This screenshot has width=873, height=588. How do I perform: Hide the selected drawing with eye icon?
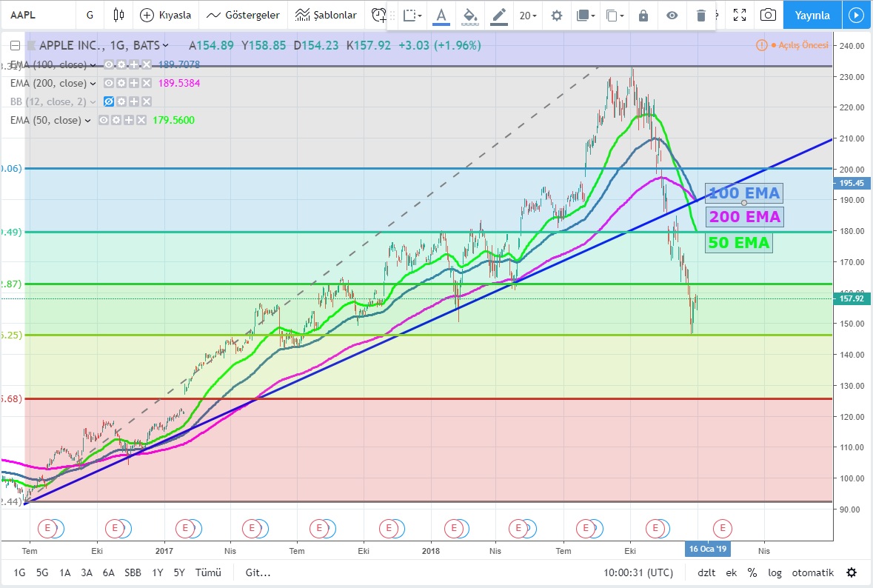point(672,16)
